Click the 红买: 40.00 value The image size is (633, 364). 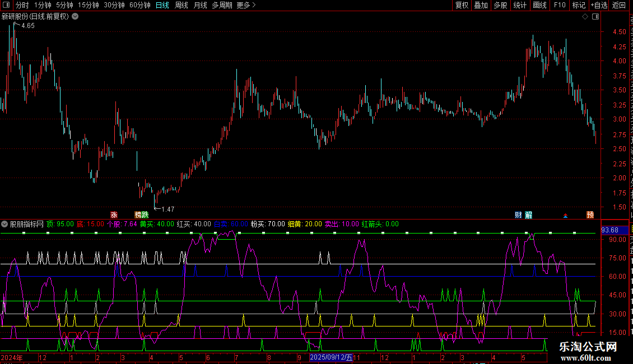point(194,224)
